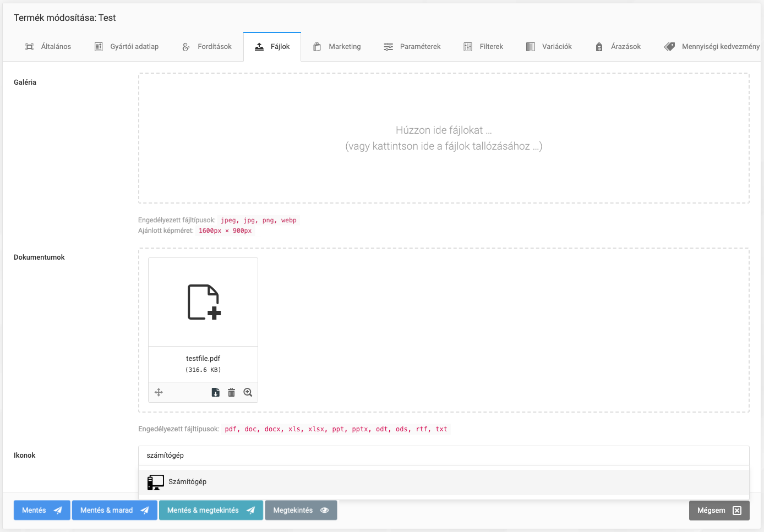Select the Számítógép icon suggestion
Image resolution: width=764 pixels, height=532 pixels.
click(x=444, y=482)
